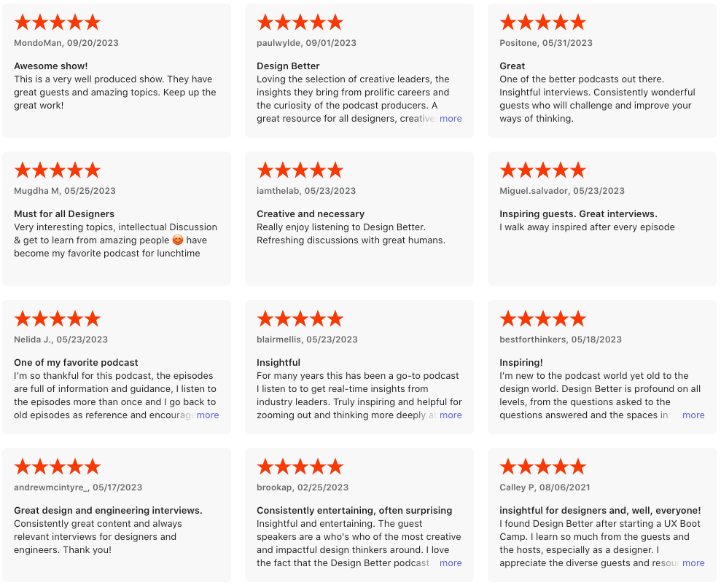This screenshot has width=721, height=588.
Task: Click the stars on andrewmcintyre_'s review
Action: 57,467
